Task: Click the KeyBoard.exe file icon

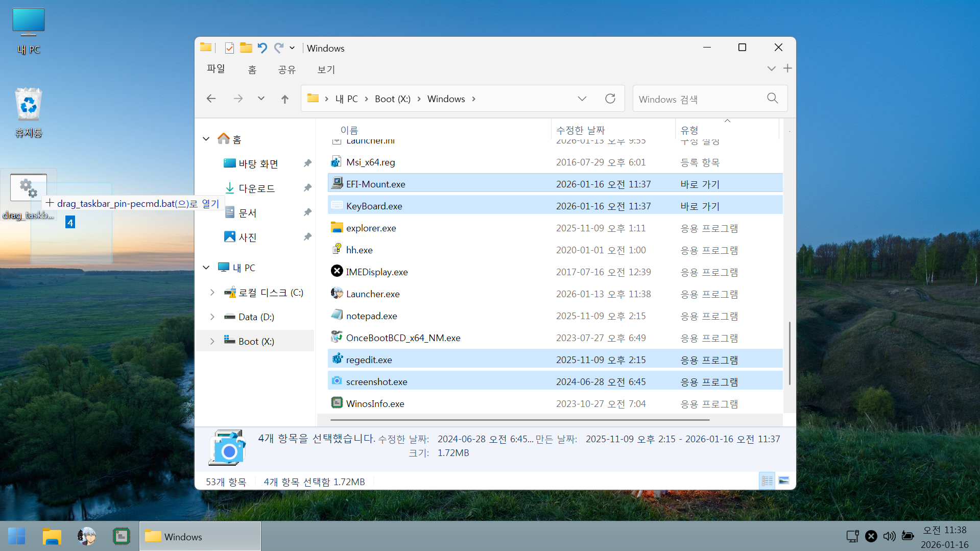Action: [337, 205]
